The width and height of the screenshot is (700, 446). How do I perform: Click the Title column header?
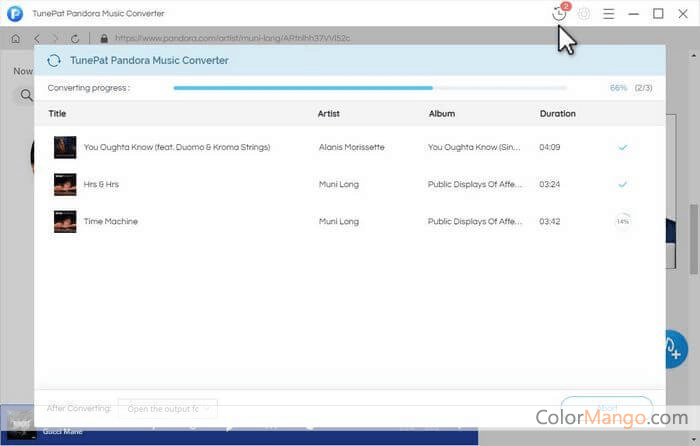point(57,114)
